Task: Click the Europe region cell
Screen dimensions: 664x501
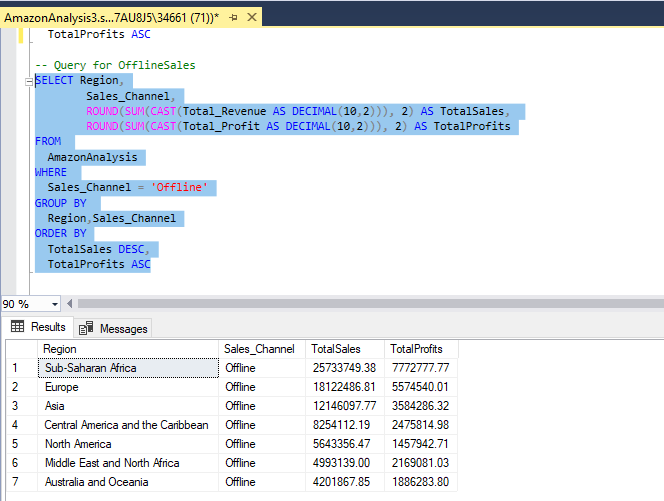Action: pyautogui.click(x=128, y=387)
